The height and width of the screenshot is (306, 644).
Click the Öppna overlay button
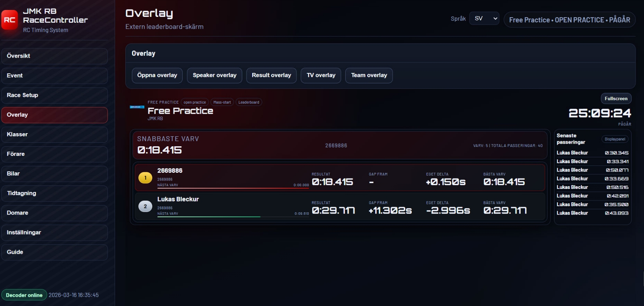(x=157, y=75)
